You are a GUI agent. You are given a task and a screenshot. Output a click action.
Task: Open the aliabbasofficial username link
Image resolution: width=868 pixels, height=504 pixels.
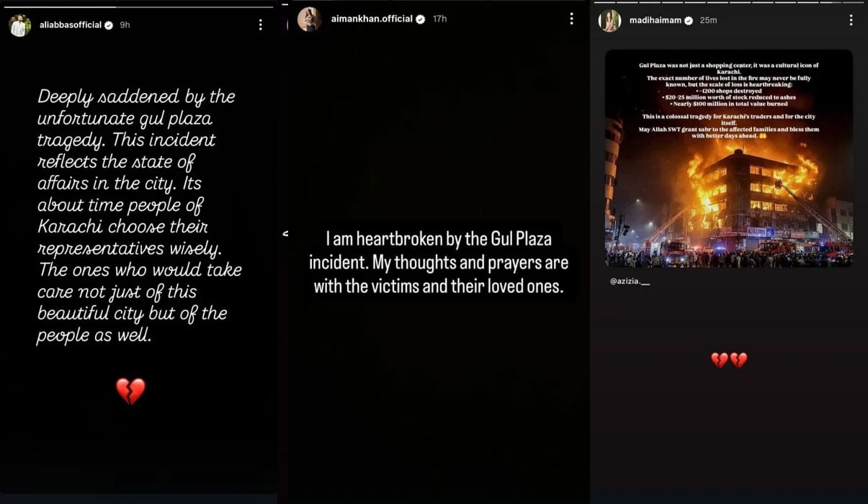tap(69, 25)
